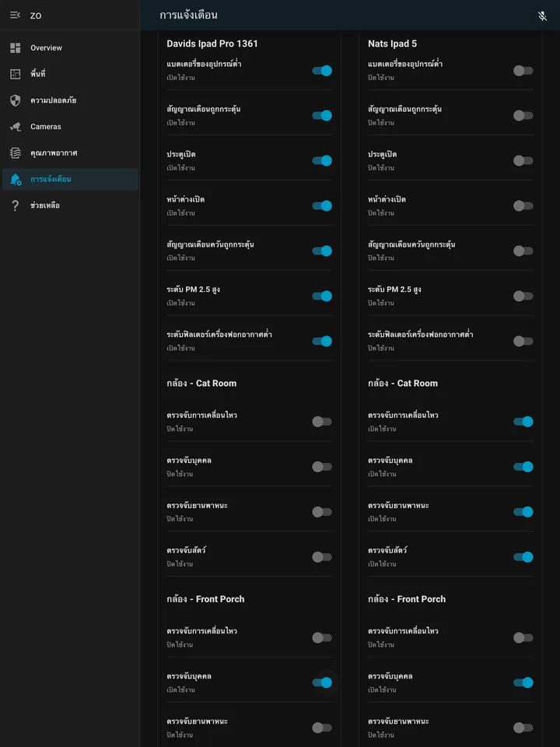Enable ระดับฟิลเตอร์เครื่องฟอกอากาศต่ำ for Nats Ipad 5

523,341
